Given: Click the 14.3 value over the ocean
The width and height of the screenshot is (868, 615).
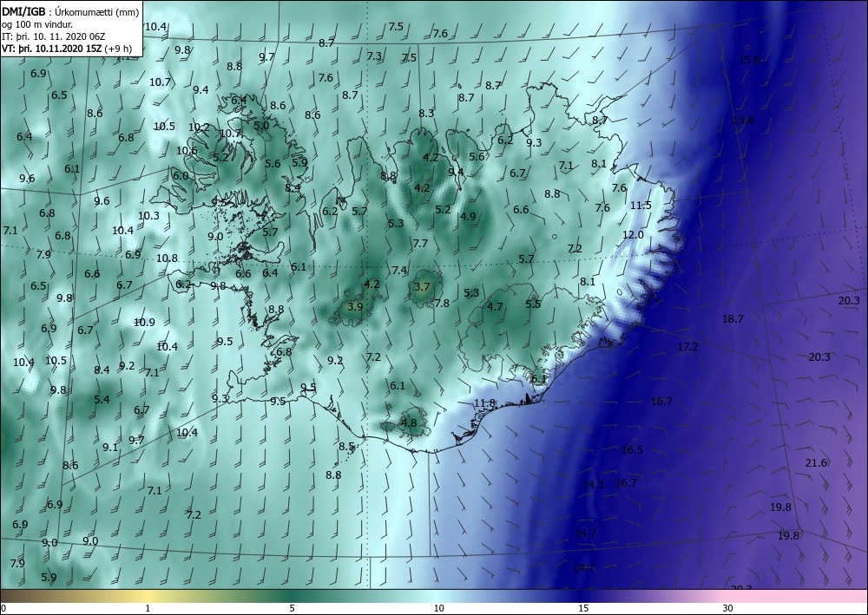Looking at the screenshot, I should click(x=593, y=485).
